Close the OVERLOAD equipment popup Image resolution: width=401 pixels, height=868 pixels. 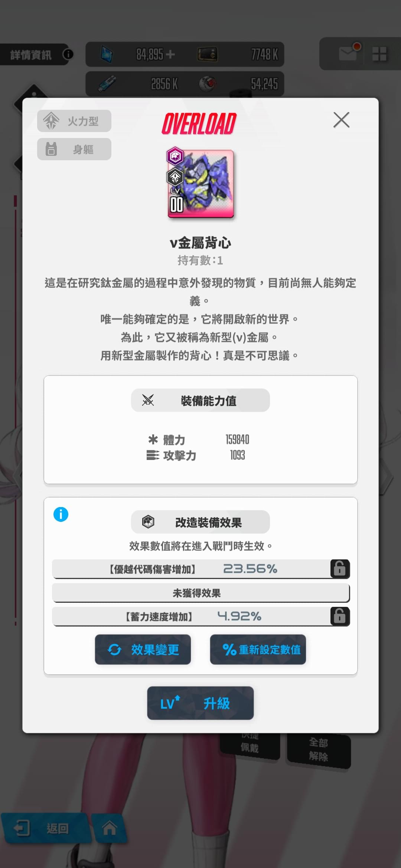[341, 120]
